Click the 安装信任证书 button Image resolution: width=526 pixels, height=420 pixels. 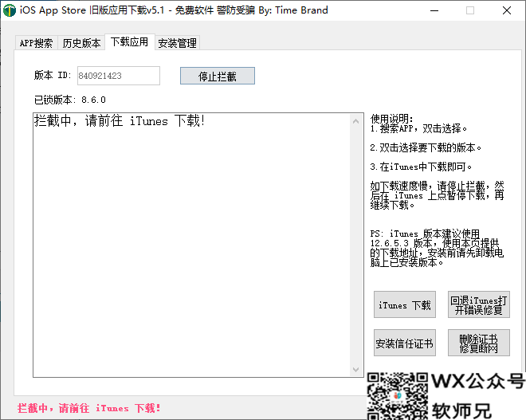click(x=405, y=343)
